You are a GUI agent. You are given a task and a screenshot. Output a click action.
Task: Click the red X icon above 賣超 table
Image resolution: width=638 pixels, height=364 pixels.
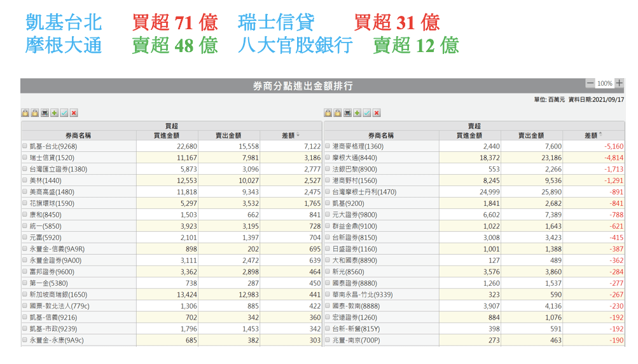click(x=377, y=113)
